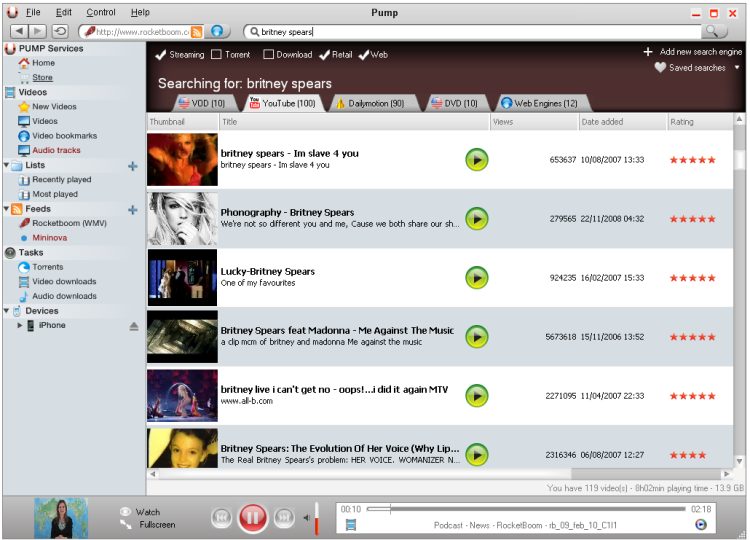750x540 pixels.
Task: Sort results by Views column
Action: tap(534, 122)
